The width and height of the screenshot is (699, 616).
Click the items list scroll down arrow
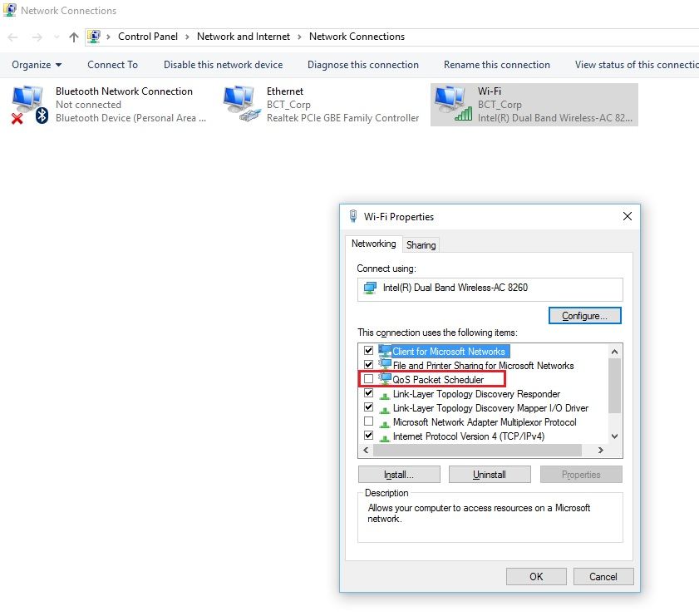point(614,436)
